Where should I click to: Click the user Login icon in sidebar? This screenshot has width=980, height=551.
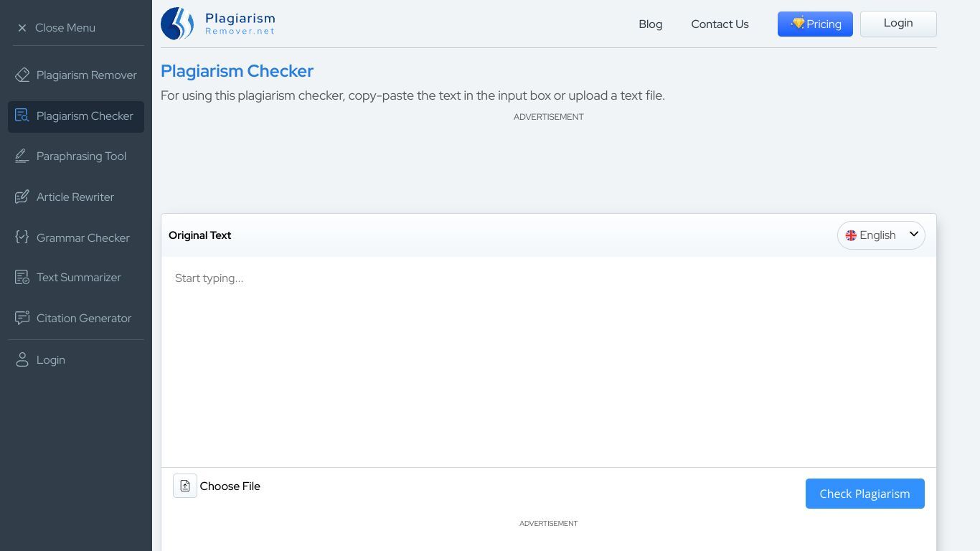(x=22, y=360)
